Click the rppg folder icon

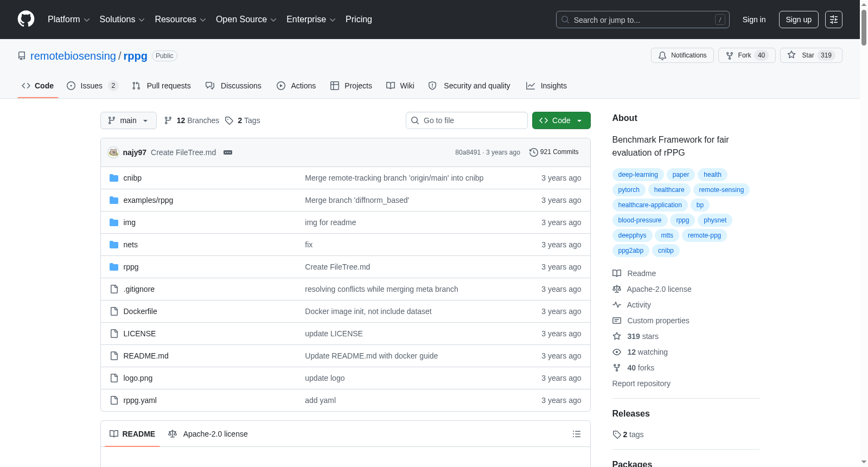click(x=114, y=267)
